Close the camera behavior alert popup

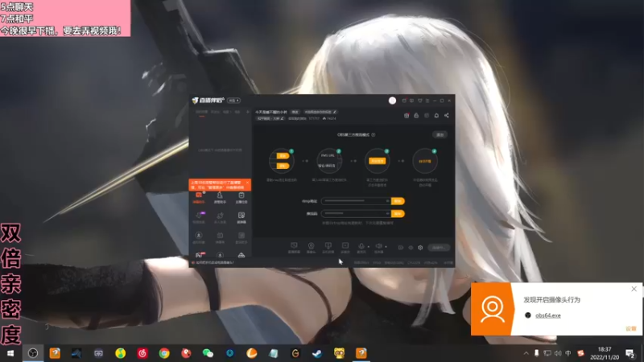point(634,289)
